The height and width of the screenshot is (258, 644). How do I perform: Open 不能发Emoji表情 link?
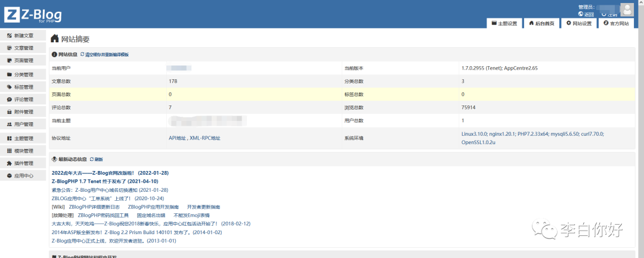coord(192,215)
